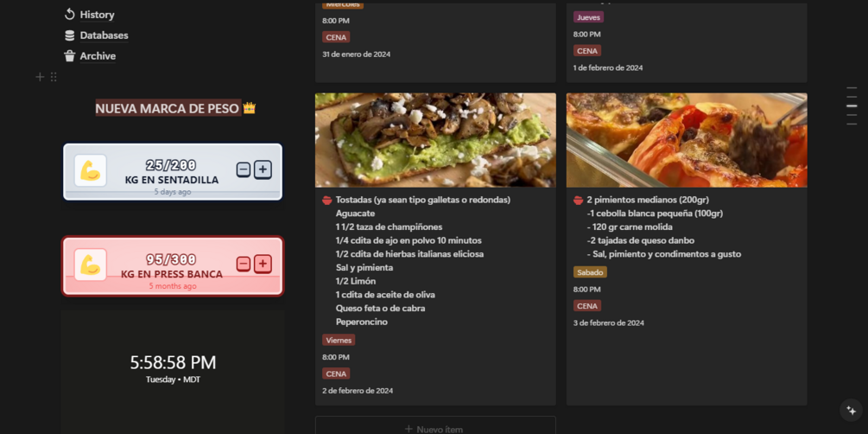Click the Archive trash icon
The image size is (868, 434).
pyautogui.click(x=69, y=56)
